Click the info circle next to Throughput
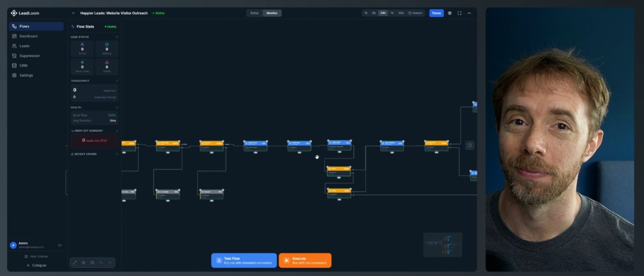Viewport: 644px width, 276px height. pos(117,81)
